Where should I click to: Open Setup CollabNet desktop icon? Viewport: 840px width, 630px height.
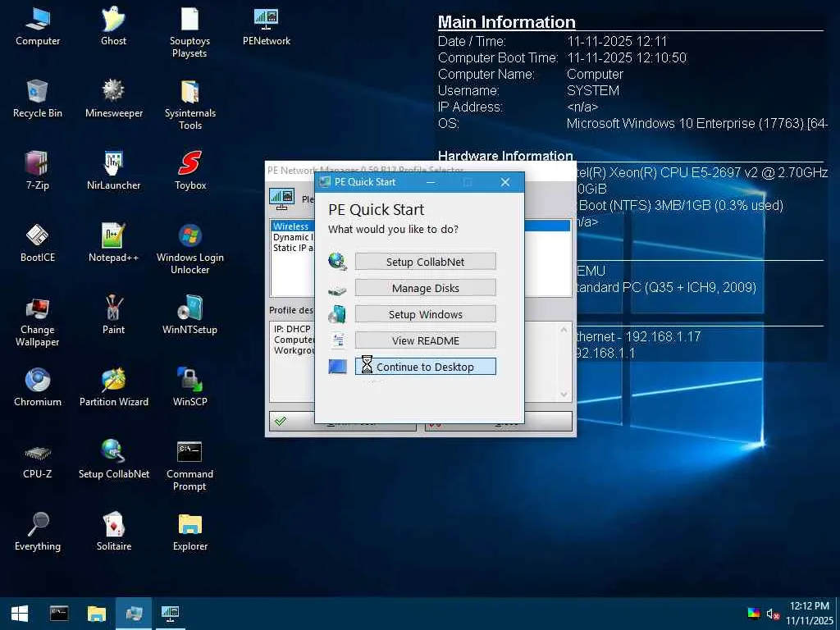point(113,459)
